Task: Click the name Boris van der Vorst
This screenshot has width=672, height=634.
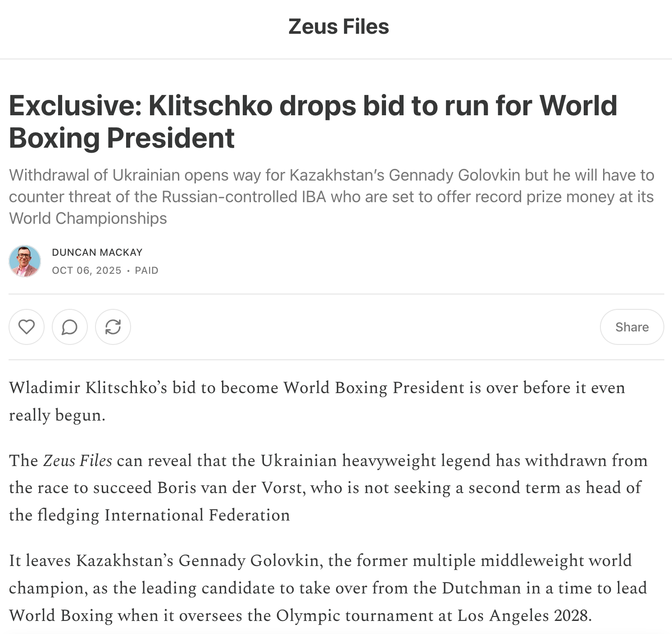Action: click(x=230, y=488)
